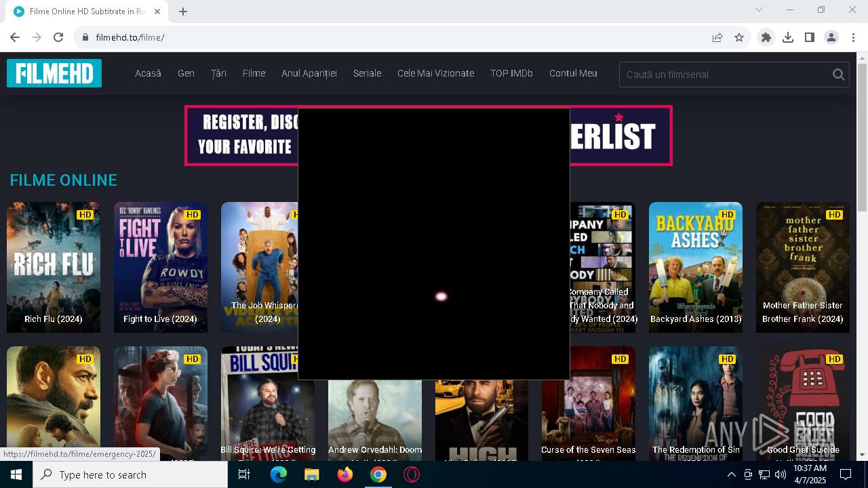
Task: Open the Fight to Live (2024) poster
Action: 161,267
